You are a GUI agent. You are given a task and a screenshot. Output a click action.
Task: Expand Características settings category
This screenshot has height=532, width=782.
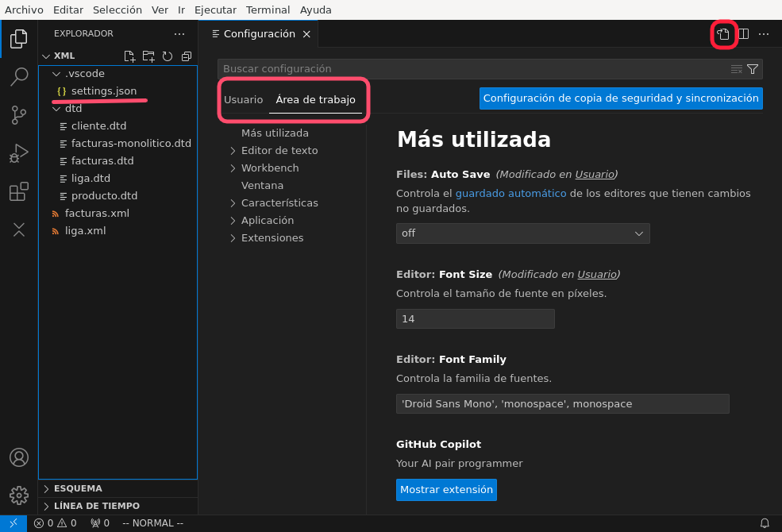tap(233, 203)
